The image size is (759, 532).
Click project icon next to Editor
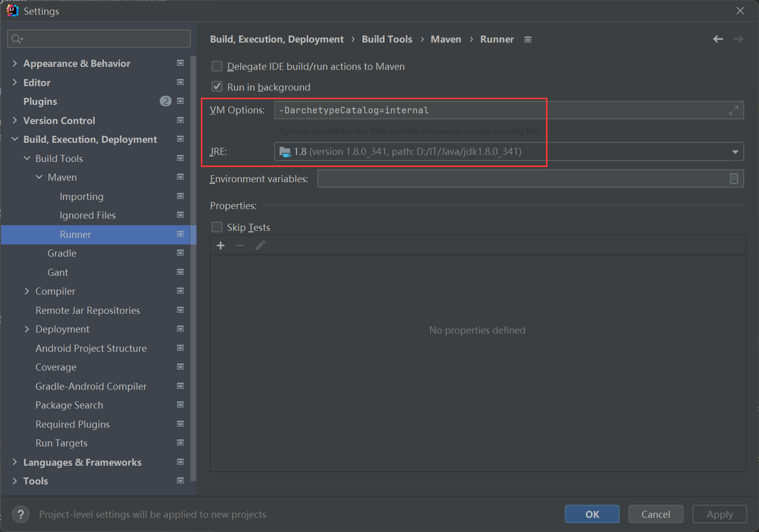tap(180, 82)
